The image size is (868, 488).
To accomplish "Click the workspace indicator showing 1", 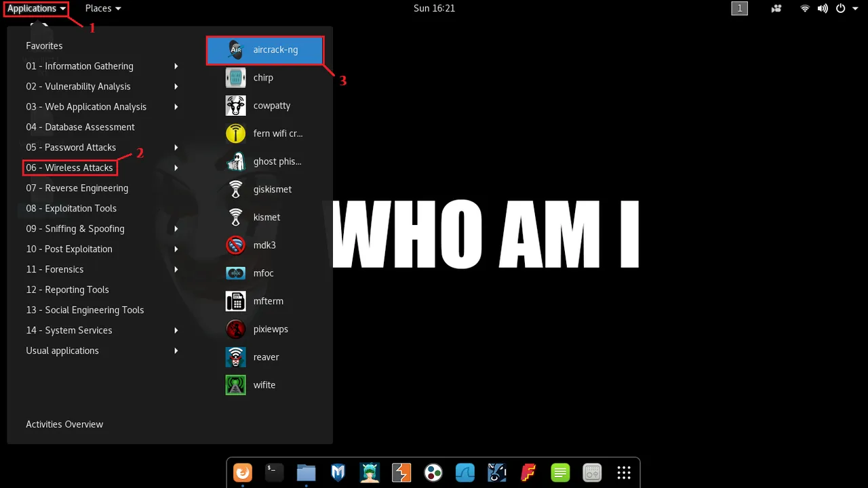I will (x=739, y=8).
